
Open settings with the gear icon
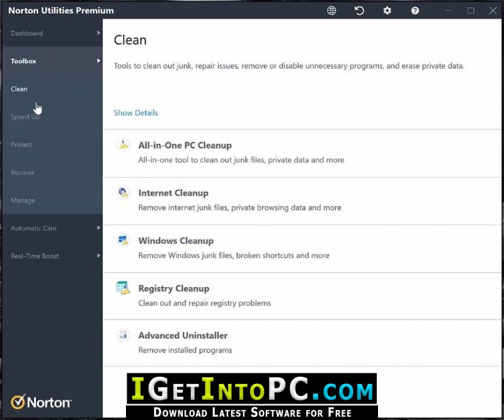pos(387,11)
